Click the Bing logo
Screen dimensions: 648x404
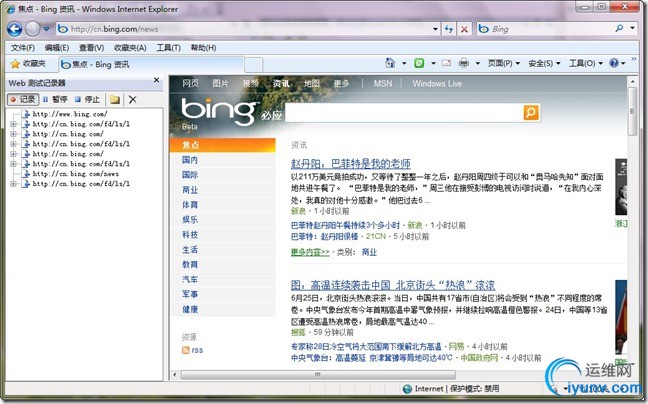coord(219,111)
